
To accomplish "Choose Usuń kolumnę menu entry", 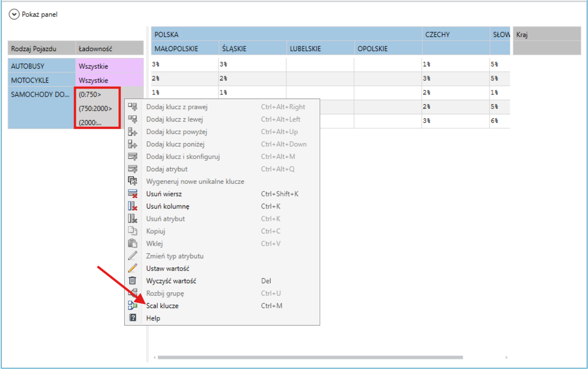I will point(222,206).
